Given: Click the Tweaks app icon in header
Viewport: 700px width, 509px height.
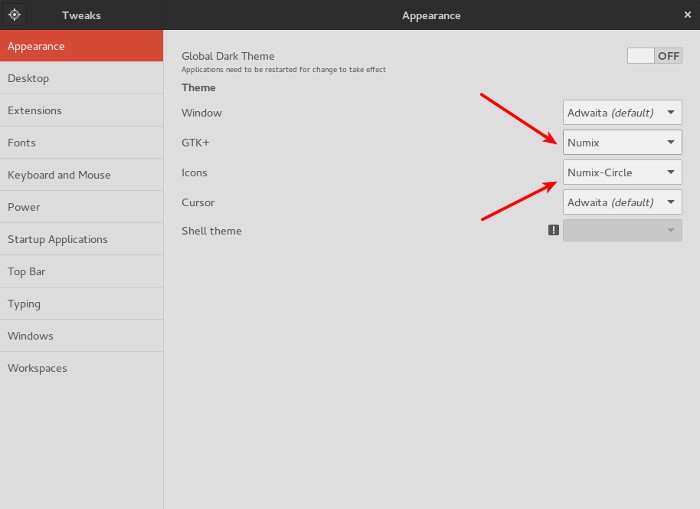Looking at the screenshot, I should [14, 15].
